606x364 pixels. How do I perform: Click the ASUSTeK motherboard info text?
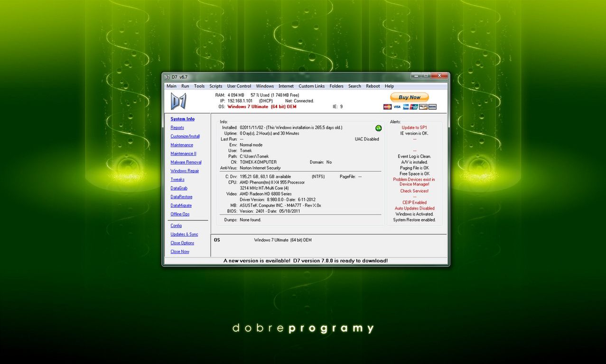(280, 205)
